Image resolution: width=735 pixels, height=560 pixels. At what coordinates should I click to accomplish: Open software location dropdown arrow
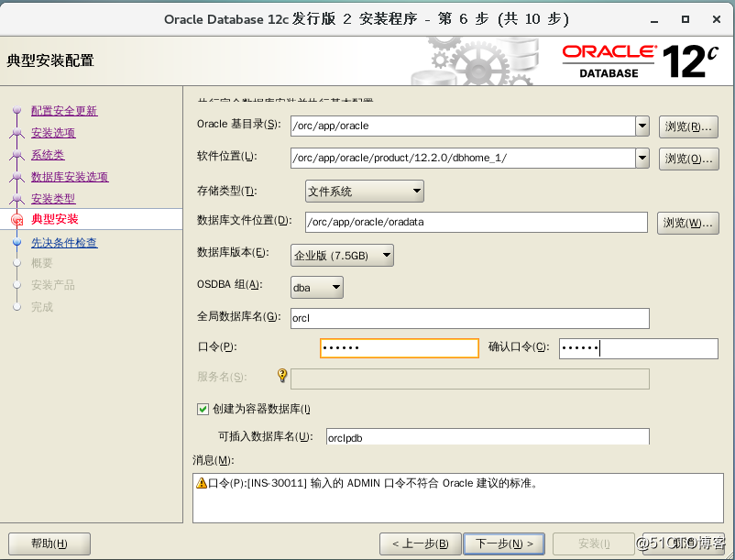coord(642,158)
